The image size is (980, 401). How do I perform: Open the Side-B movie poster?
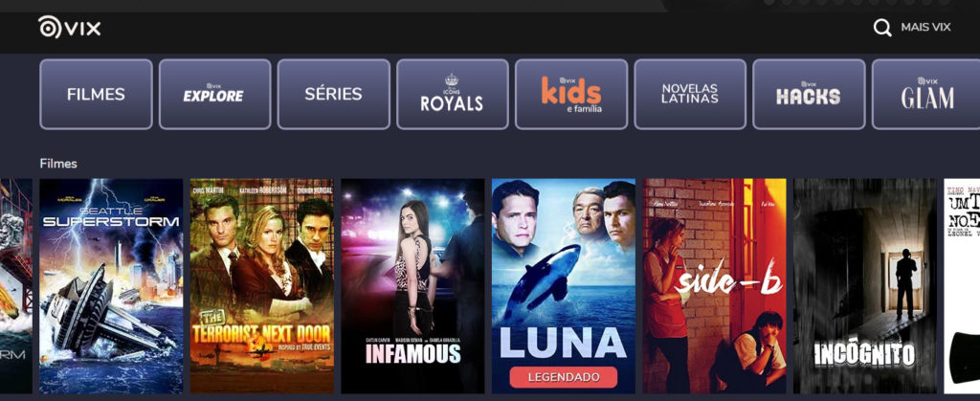click(714, 286)
